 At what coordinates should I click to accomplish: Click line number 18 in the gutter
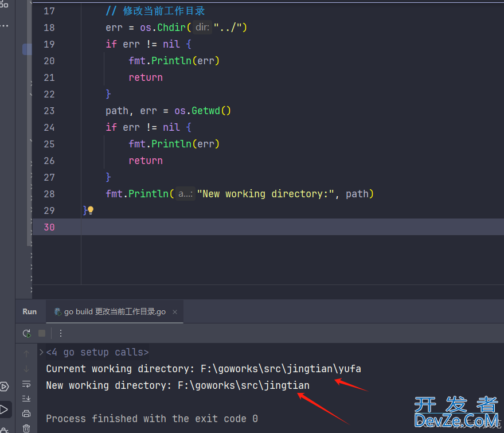[49, 28]
